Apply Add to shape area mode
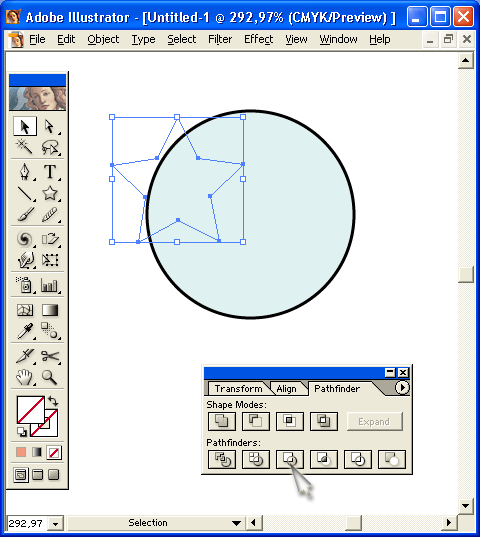This screenshot has width=480, height=537. (x=222, y=421)
